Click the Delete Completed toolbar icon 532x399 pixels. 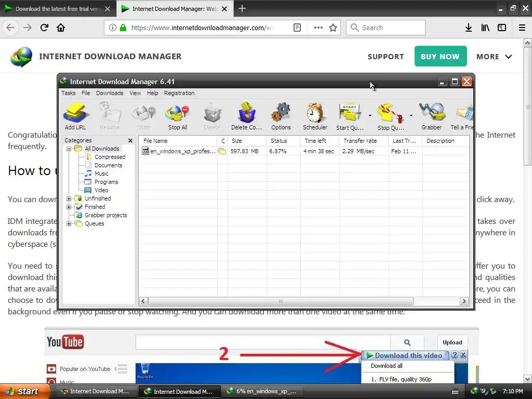click(247, 116)
